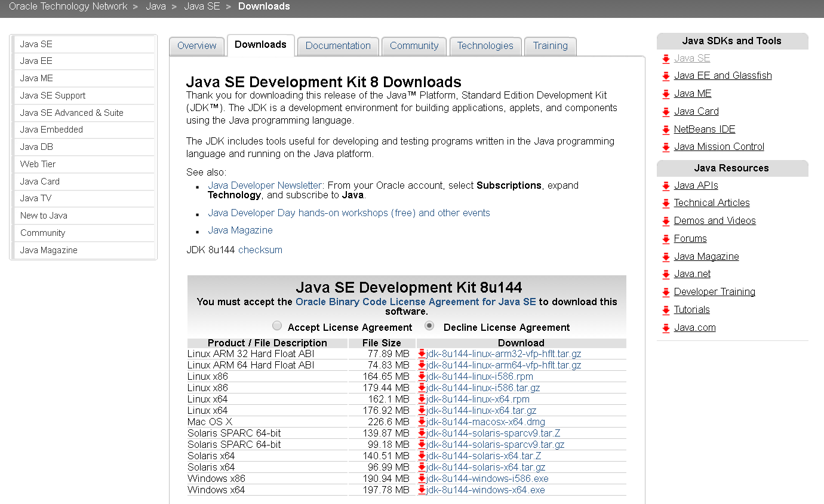Click the red download arrow beside Java Card
The height and width of the screenshot is (504, 824).
point(666,112)
